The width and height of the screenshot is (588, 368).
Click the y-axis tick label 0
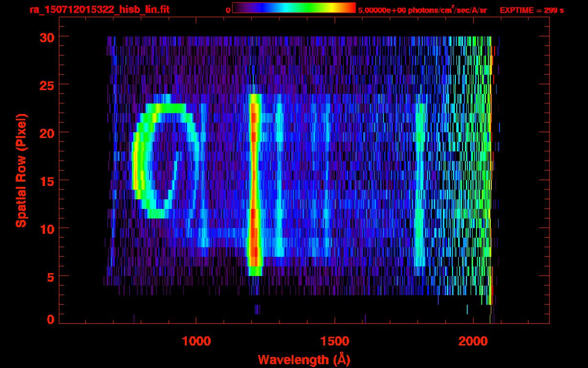point(50,320)
